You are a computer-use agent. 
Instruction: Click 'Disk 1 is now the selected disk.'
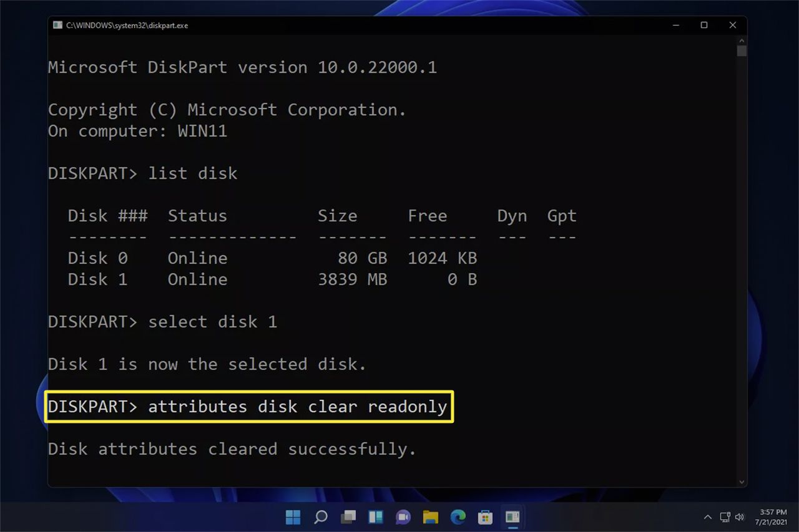(207, 364)
